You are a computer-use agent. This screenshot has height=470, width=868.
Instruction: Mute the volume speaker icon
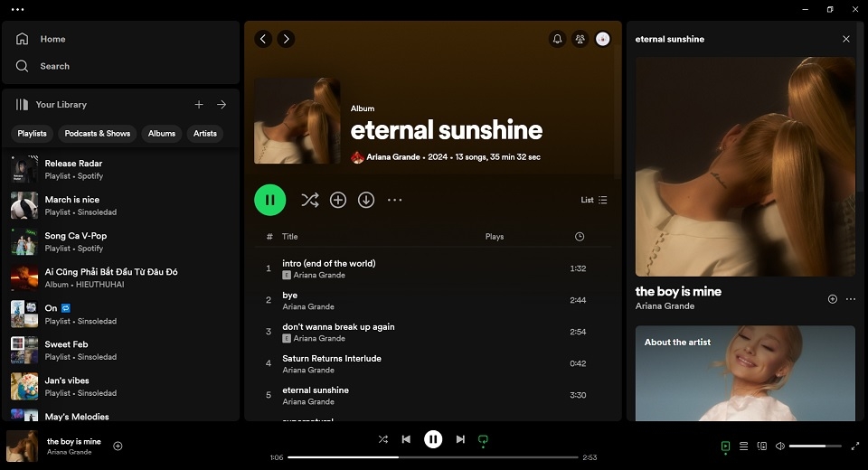coord(780,446)
